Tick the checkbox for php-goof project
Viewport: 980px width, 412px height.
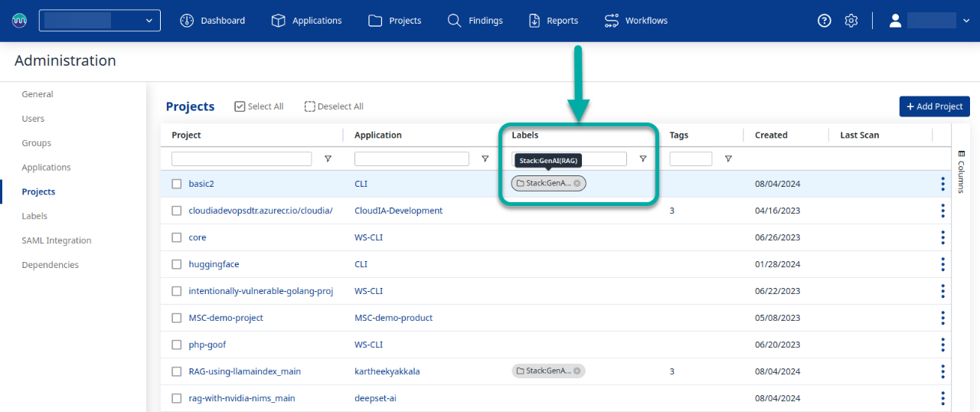coord(177,345)
